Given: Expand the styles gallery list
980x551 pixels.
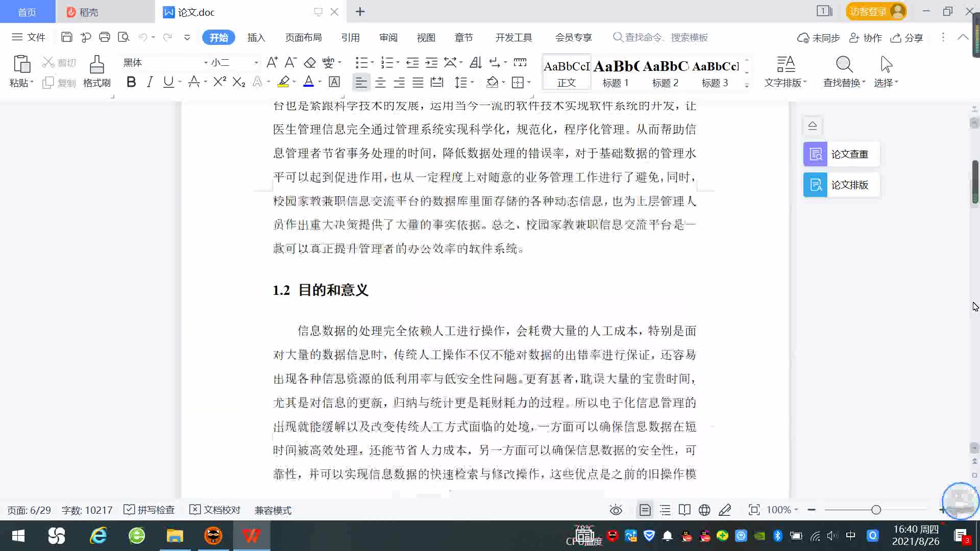Looking at the screenshot, I should point(747,86).
